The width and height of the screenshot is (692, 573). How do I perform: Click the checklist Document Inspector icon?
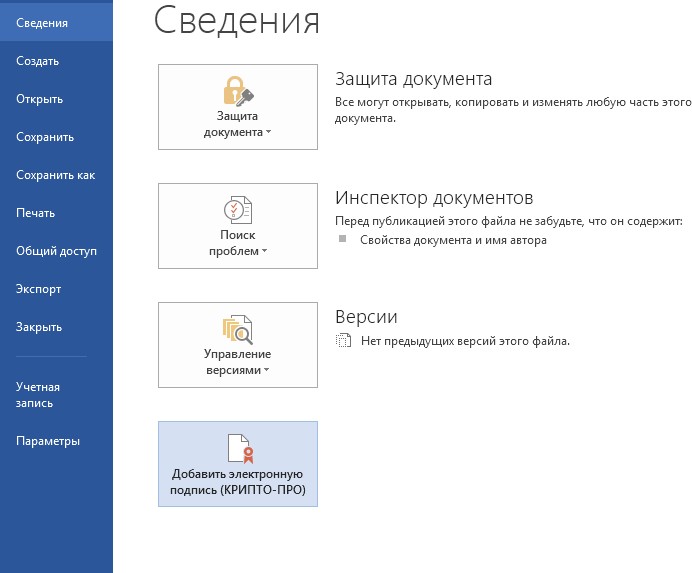238,209
